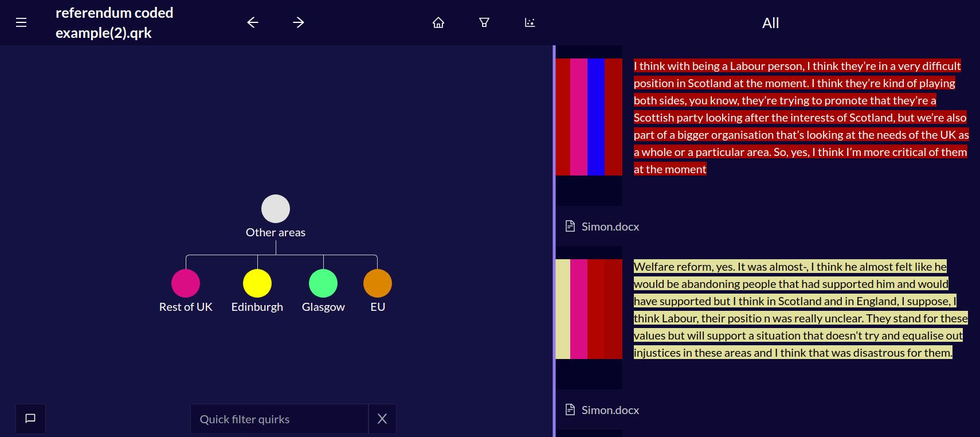Open the second Simon.docx source link
The image size is (980, 437).
(610, 410)
